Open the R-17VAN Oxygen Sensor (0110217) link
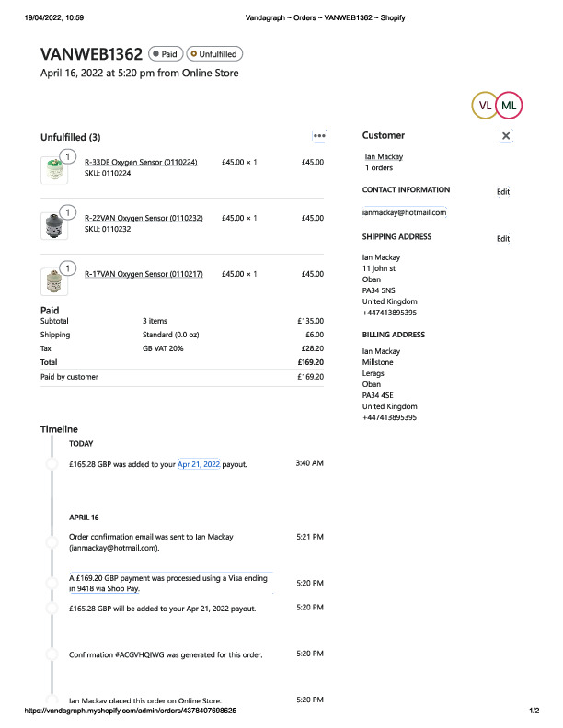Screen dimensions: 563x728 [144, 274]
